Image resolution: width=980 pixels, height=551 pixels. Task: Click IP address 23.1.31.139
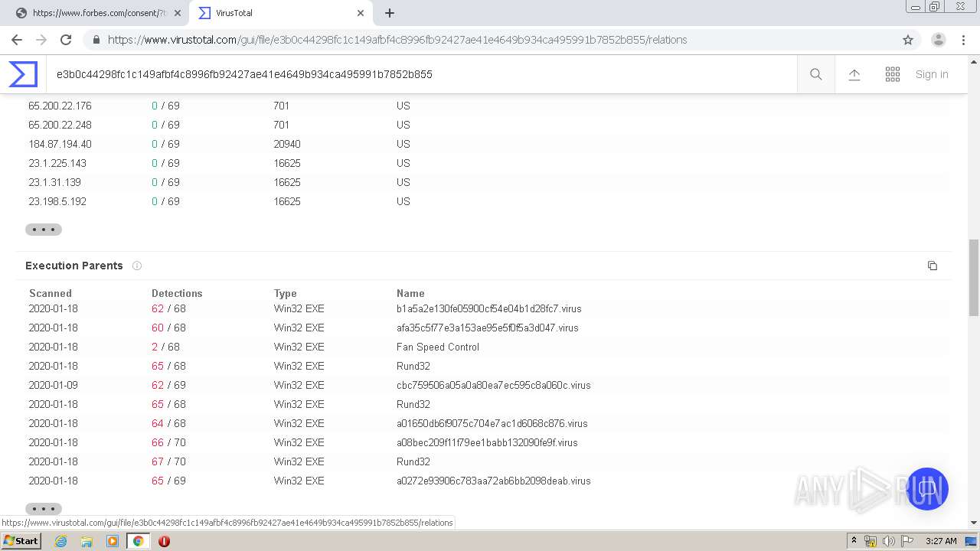[x=54, y=182]
